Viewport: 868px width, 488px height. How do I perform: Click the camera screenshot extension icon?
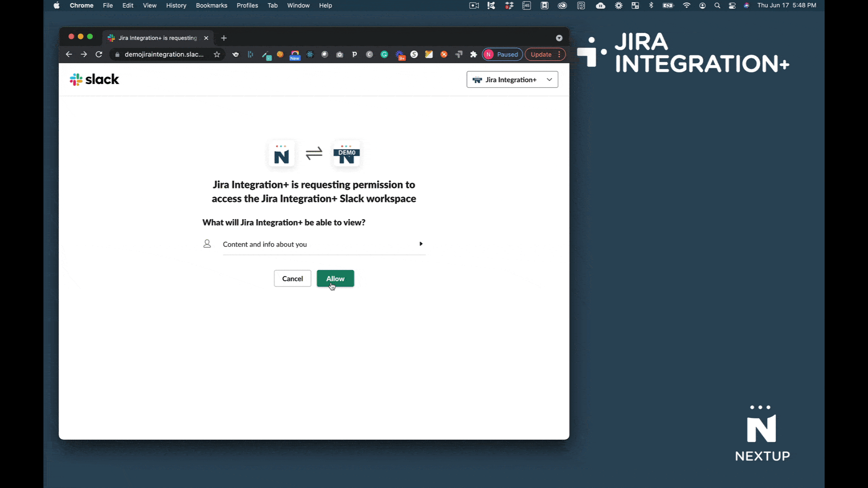point(340,54)
